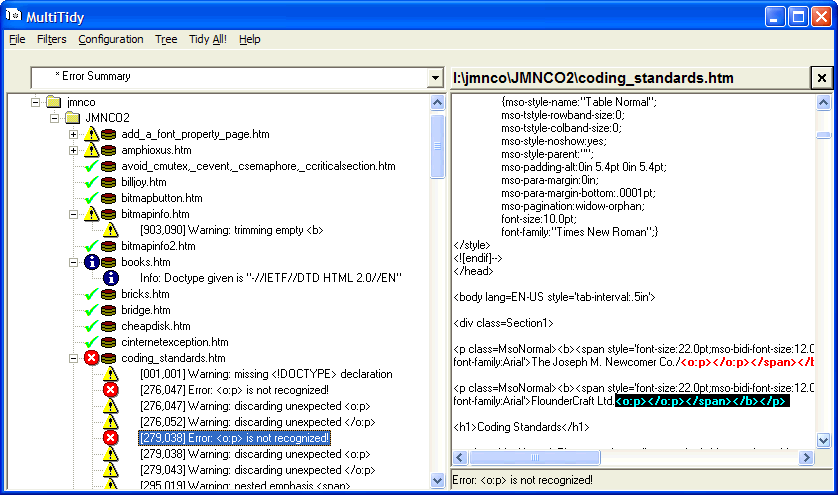Collapse bitmapinfo.htm node
Screen dimensions: 838x495
pyautogui.click(x=73, y=214)
